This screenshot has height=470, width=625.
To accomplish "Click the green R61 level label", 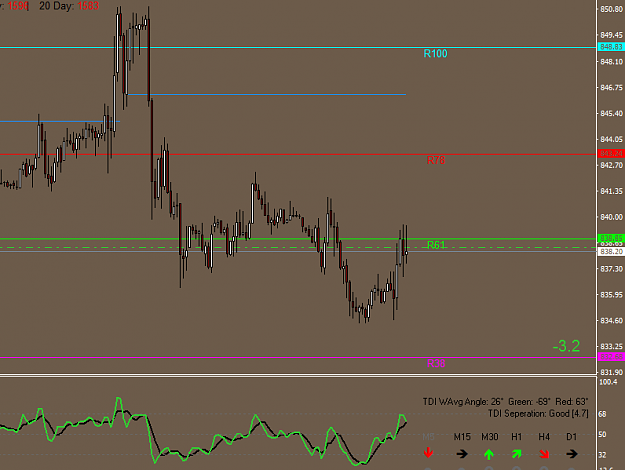I will pos(436,245).
